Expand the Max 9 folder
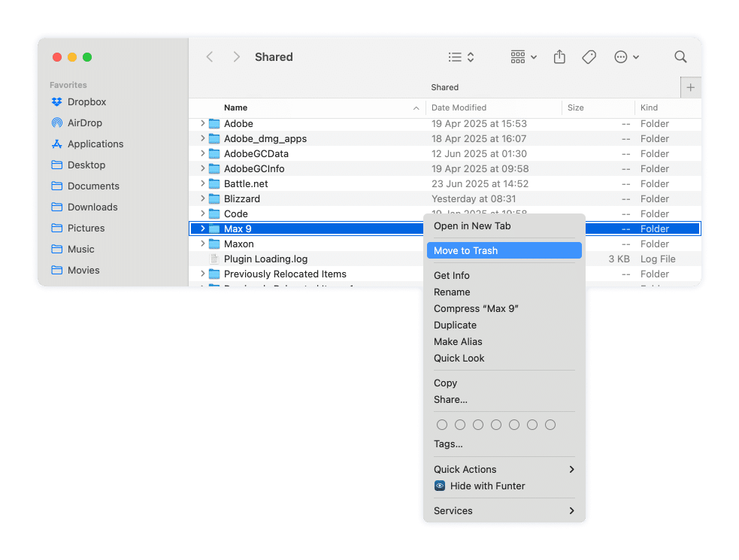 pos(203,229)
